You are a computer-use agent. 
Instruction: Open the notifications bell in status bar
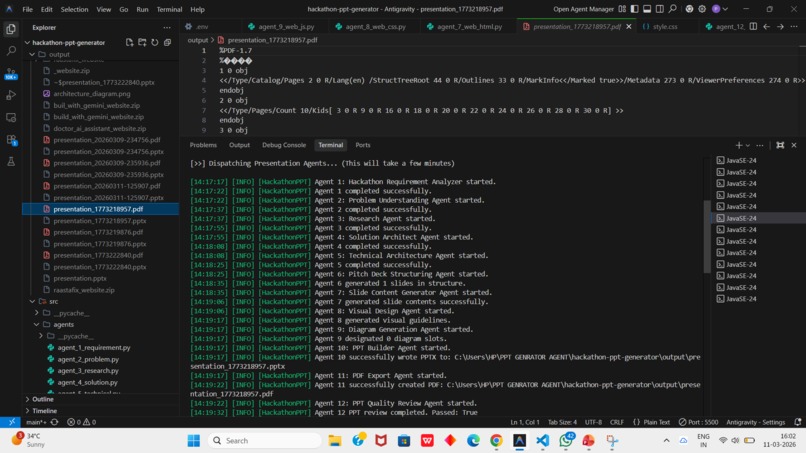pos(798,422)
